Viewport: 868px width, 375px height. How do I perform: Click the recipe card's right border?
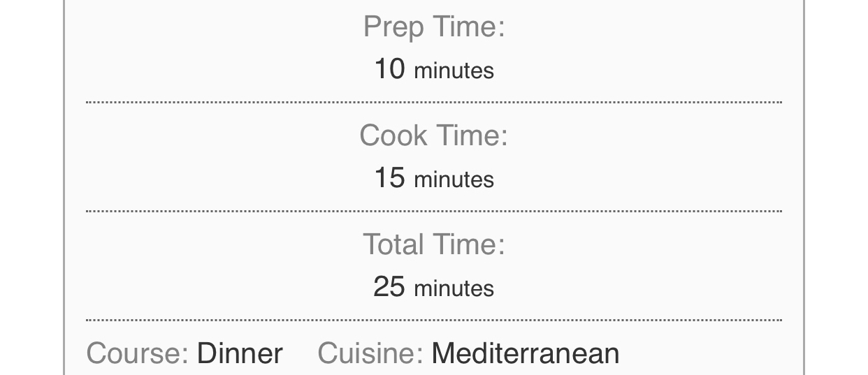point(804,189)
